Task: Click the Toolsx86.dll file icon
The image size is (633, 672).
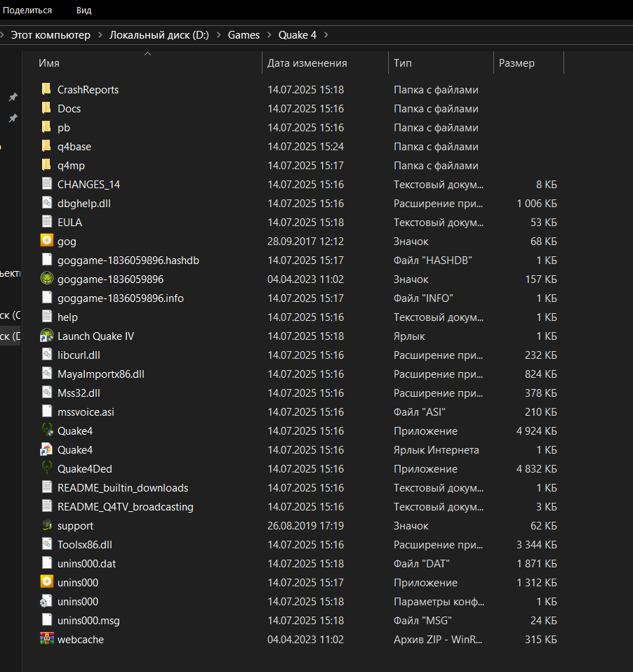Action: coord(47,544)
